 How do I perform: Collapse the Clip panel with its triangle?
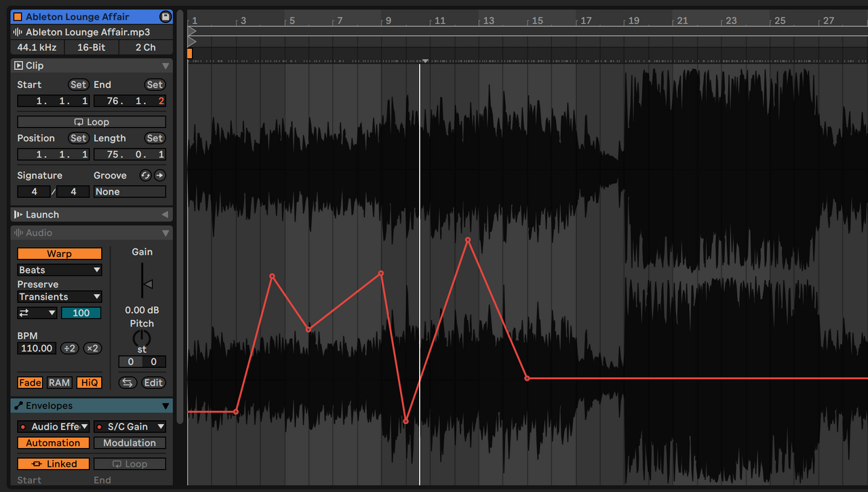point(165,66)
